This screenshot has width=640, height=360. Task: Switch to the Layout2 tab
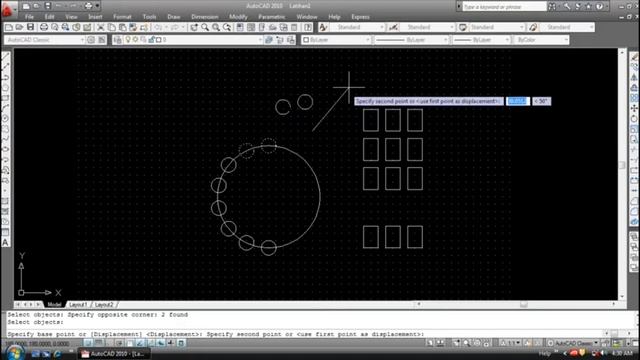(104, 304)
